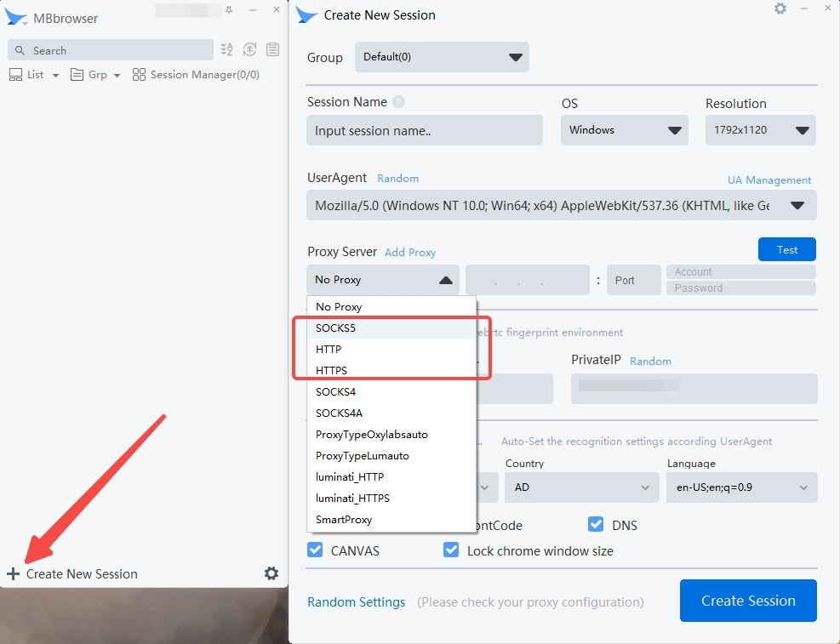Click the Session Name input field
Viewport: 840px width, 644px height.
[x=424, y=131]
